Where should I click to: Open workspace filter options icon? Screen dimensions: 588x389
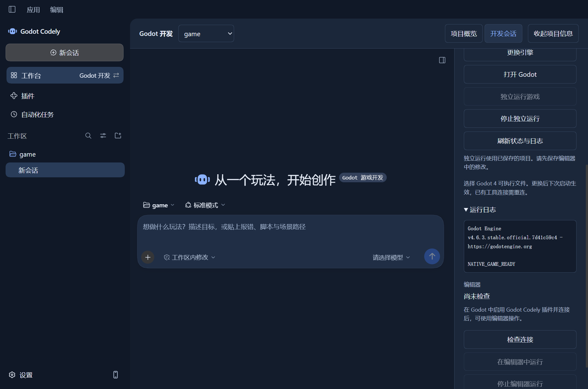point(103,136)
